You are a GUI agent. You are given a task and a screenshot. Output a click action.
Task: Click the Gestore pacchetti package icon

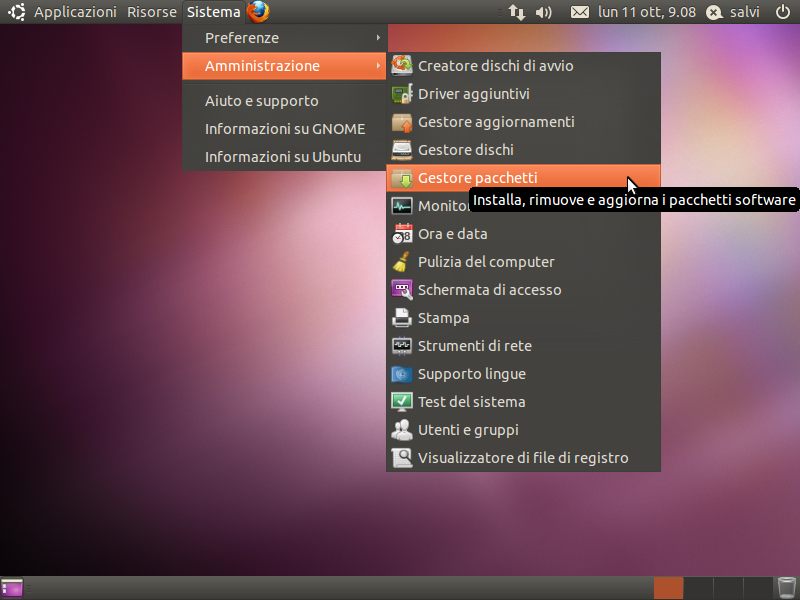[x=402, y=178]
